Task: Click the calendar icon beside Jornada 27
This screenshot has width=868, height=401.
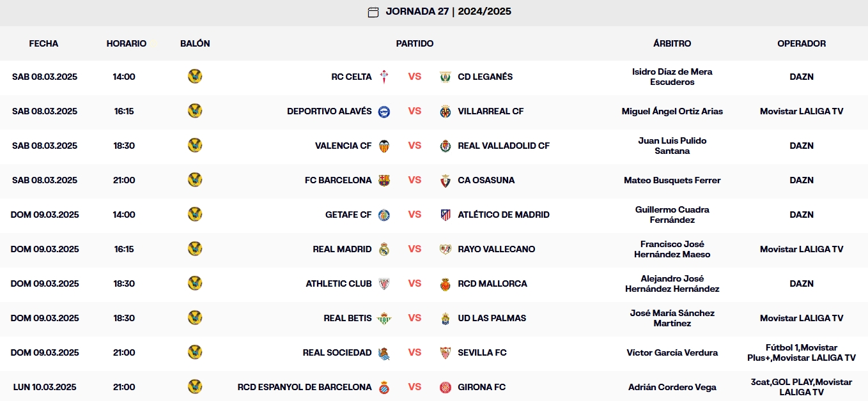Action: click(x=373, y=11)
